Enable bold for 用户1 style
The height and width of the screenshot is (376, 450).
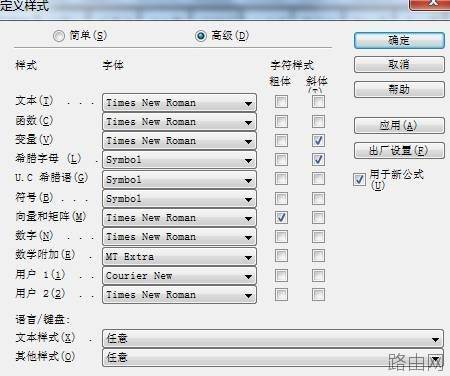(281, 275)
